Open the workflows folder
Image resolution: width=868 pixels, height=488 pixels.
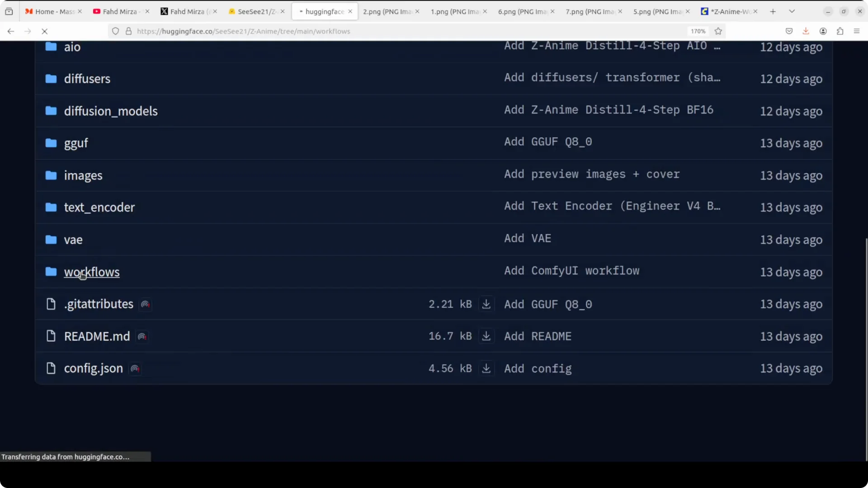tap(92, 272)
